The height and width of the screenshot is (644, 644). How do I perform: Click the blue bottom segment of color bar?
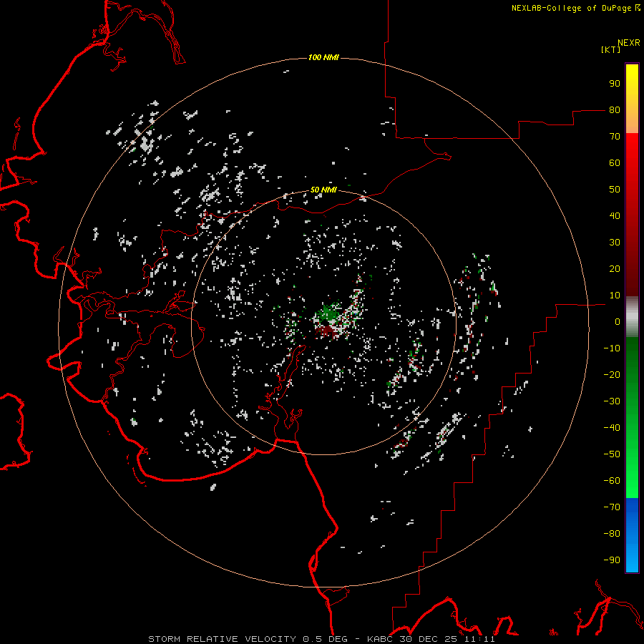632,535
